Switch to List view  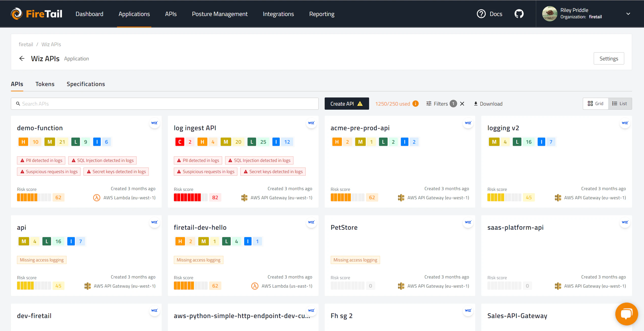pyautogui.click(x=620, y=104)
